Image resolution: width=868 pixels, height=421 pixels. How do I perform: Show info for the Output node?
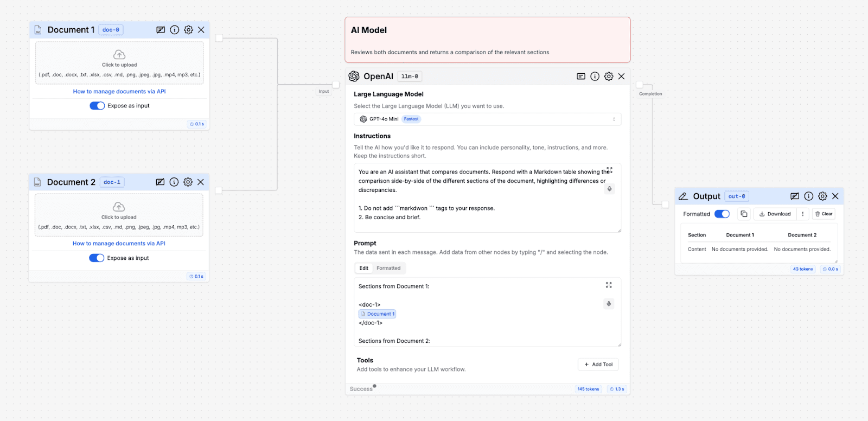pyautogui.click(x=809, y=196)
